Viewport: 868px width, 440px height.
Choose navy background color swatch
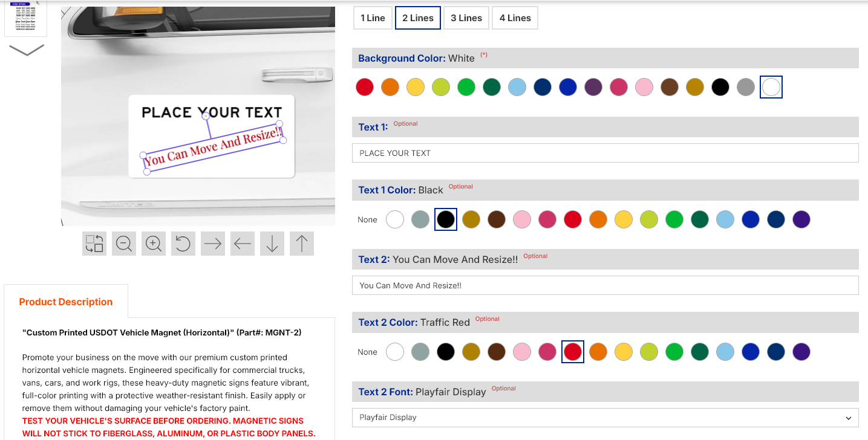click(x=543, y=87)
